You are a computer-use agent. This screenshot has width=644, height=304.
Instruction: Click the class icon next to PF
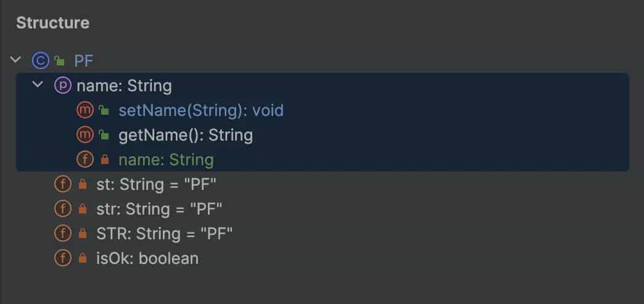pyautogui.click(x=40, y=60)
